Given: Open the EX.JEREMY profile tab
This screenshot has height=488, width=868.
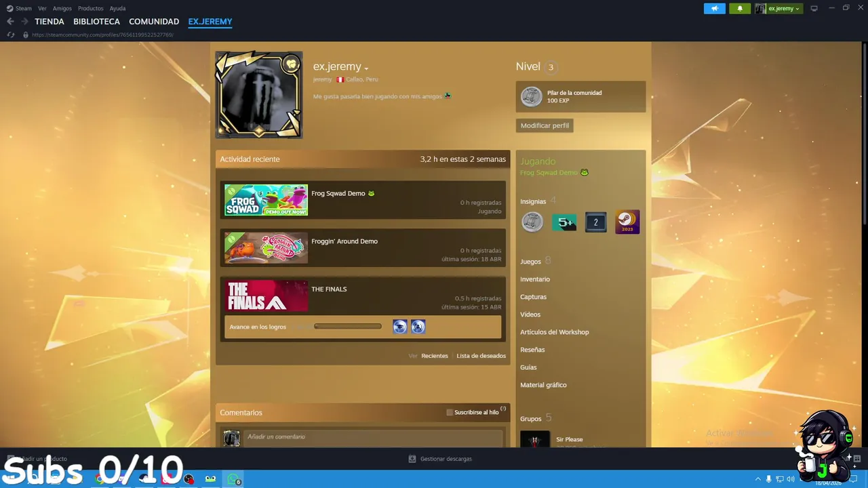Looking at the screenshot, I should coord(210,22).
